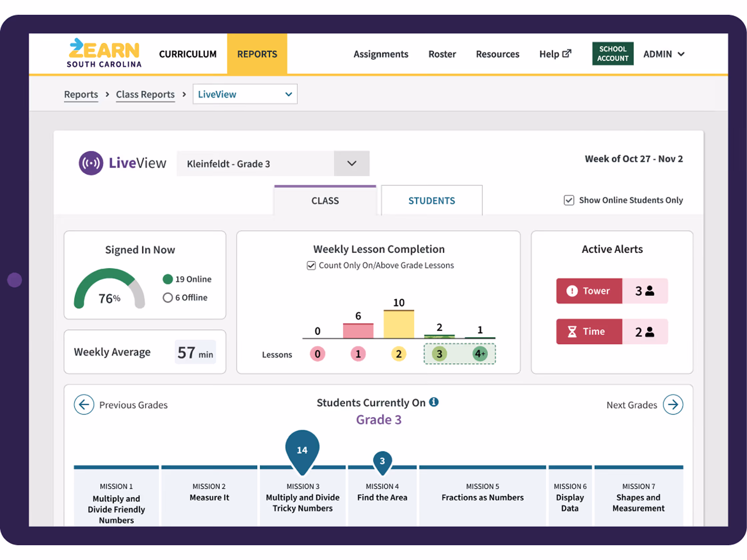Click the lesson 3 green circle
Image resolution: width=747 pixels, height=560 pixels.
(x=439, y=354)
